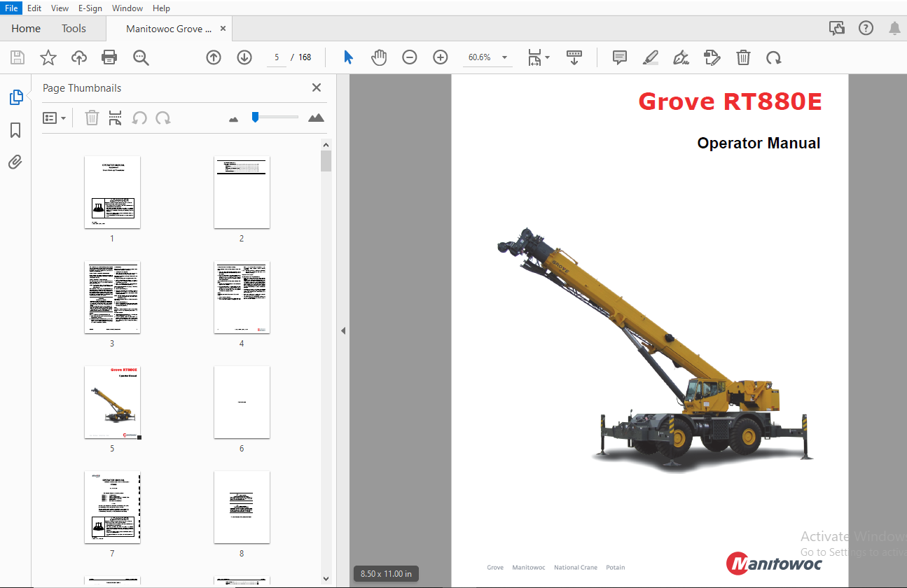
Task: Print the document with the printer icon
Action: [109, 57]
